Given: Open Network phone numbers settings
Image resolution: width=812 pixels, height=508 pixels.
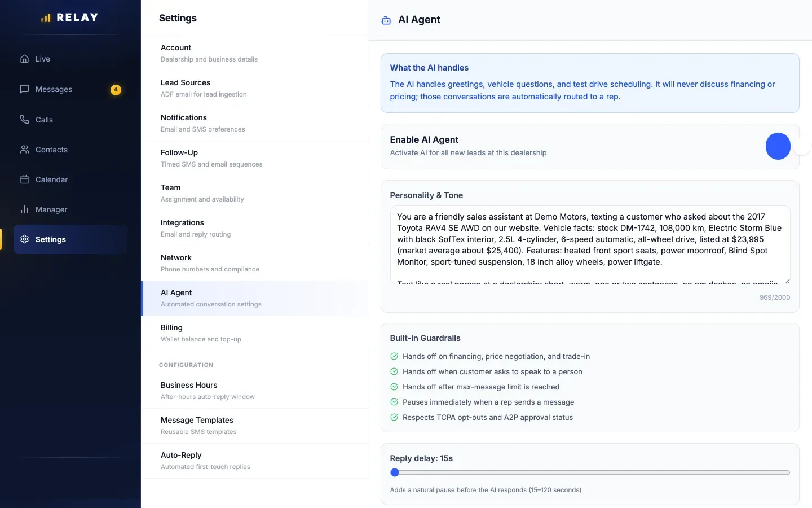Looking at the screenshot, I should (254, 263).
